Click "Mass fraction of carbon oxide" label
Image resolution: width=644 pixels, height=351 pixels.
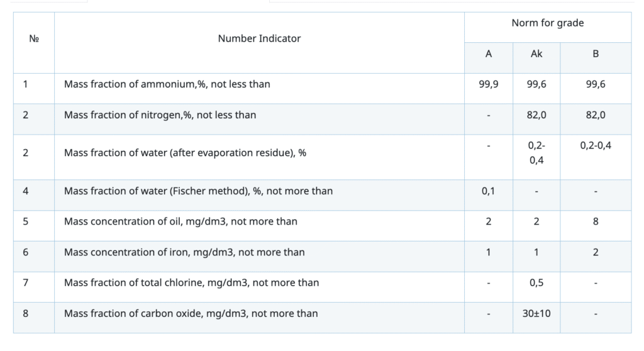pyautogui.click(x=191, y=313)
